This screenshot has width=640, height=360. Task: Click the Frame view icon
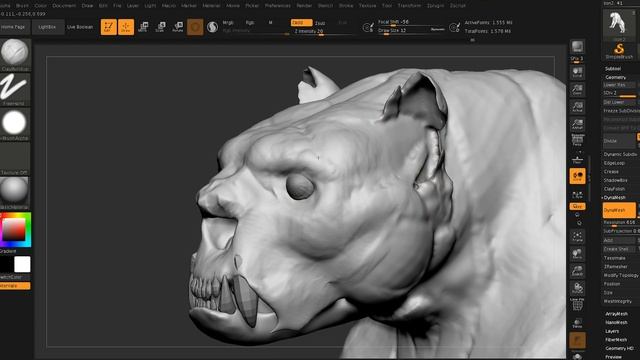pyautogui.click(x=577, y=237)
